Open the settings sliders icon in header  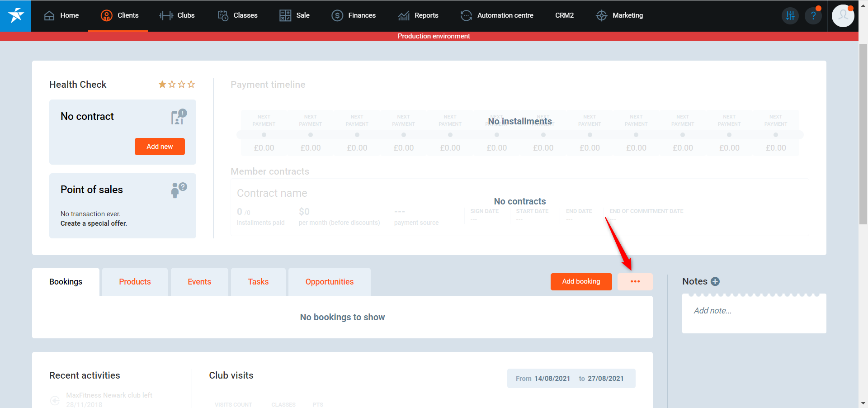tap(790, 16)
